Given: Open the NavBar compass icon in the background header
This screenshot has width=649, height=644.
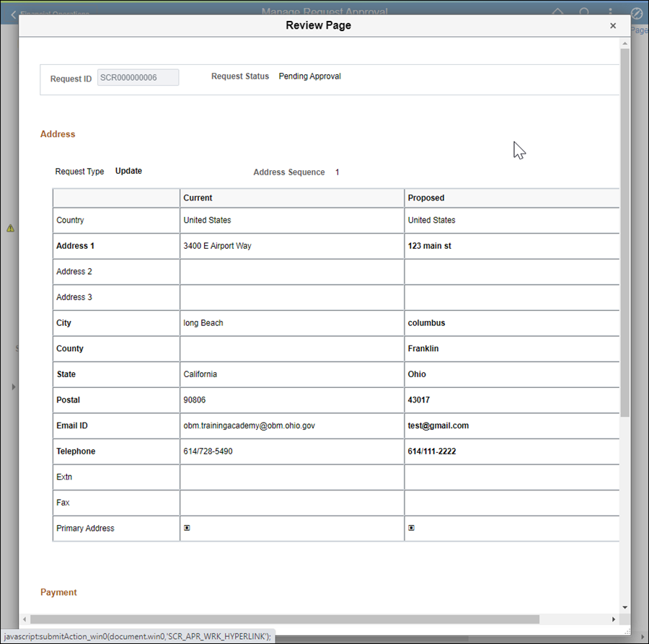Looking at the screenshot, I should point(636,14).
